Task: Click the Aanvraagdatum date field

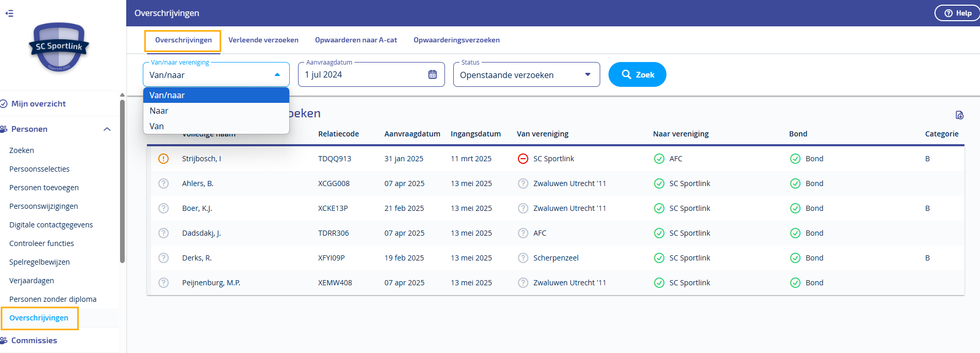Action: point(371,74)
